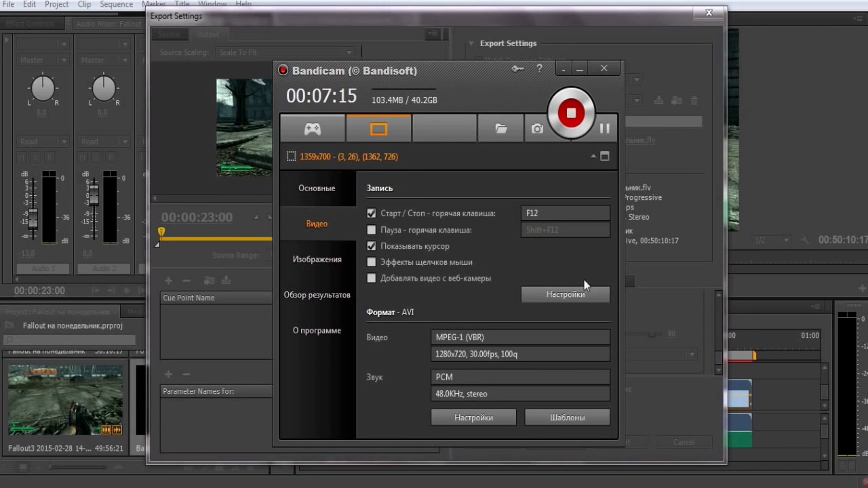Enable Эффекты щелчков мыши checkbox

(371, 262)
